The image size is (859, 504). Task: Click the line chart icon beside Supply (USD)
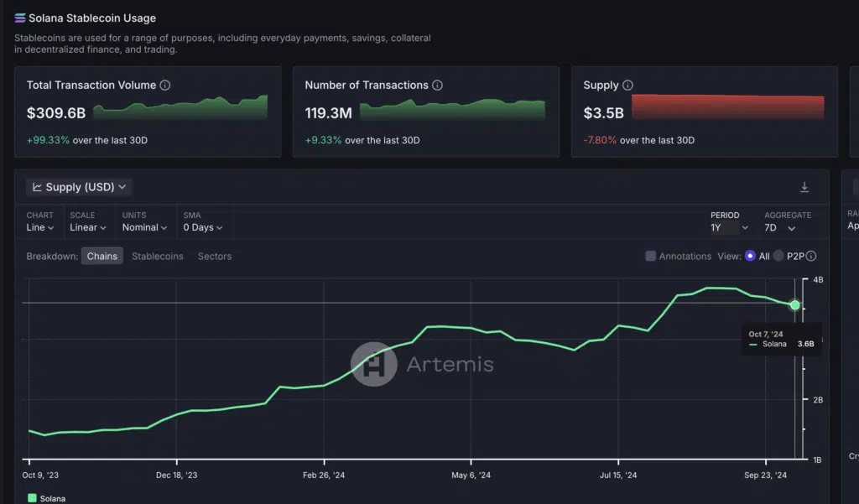37,187
